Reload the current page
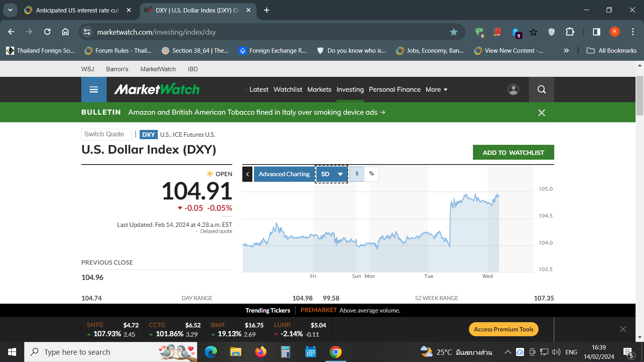The height and width of the screenshot is (362, 644). [47, 32]
